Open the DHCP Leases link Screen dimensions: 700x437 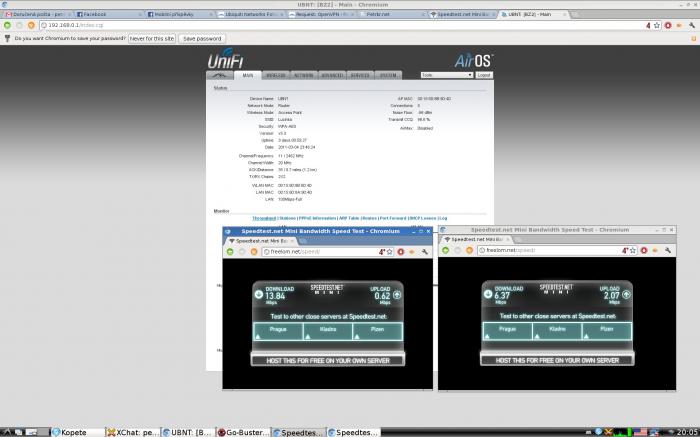point(422,218)
